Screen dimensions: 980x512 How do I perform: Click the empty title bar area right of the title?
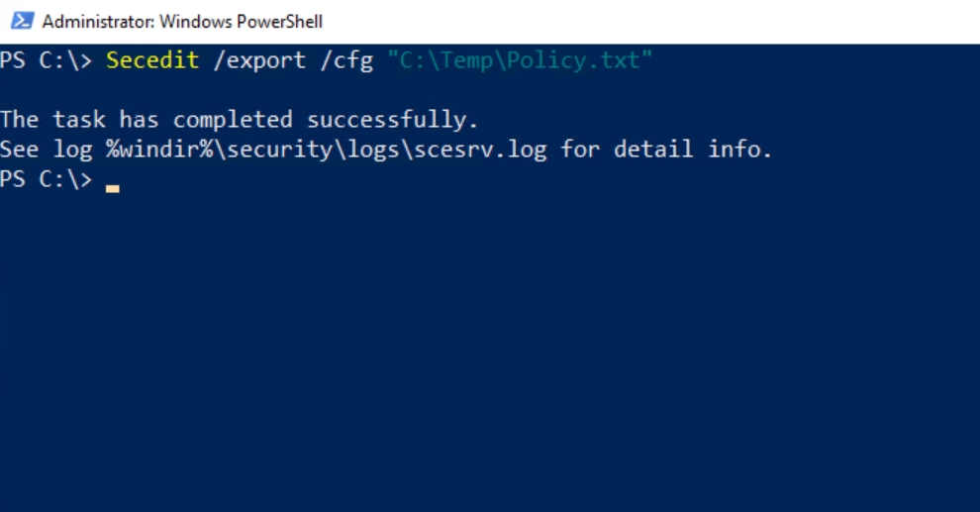[x=643, y=22]
